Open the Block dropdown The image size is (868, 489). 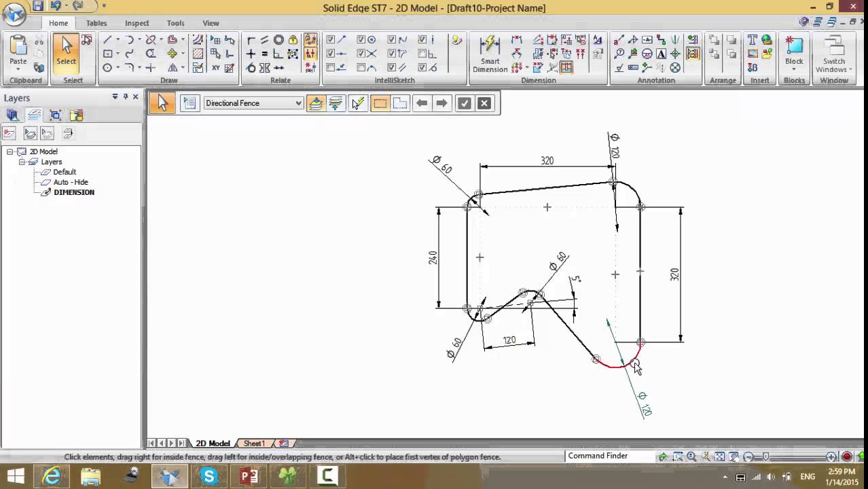click(794, 69)
